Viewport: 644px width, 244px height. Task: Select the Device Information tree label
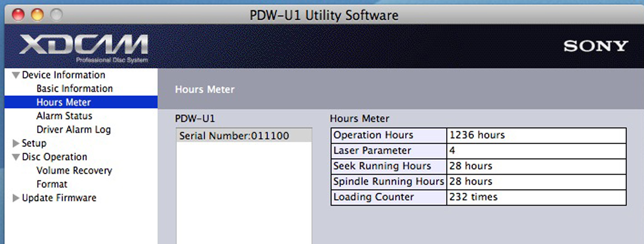(64, 75)
